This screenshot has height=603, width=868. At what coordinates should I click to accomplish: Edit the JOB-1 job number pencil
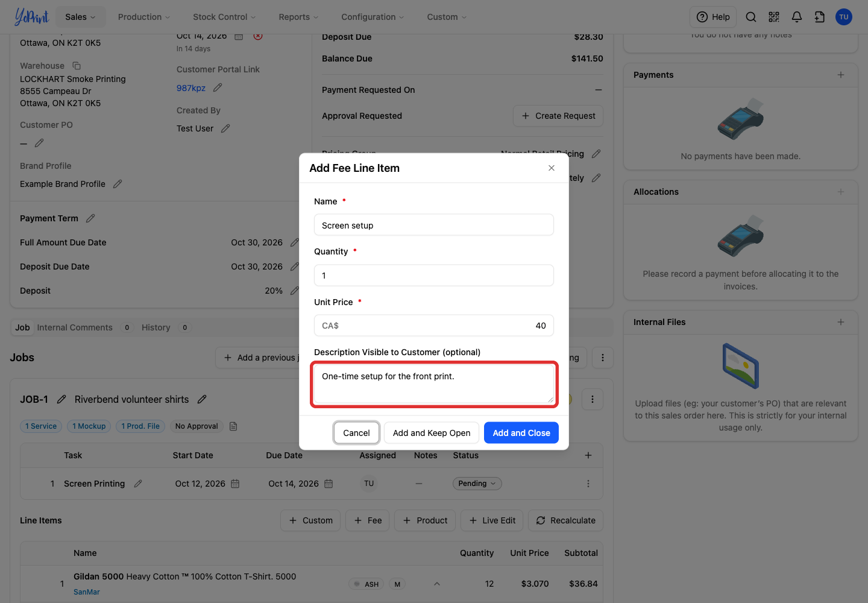(x=61, y=399)
